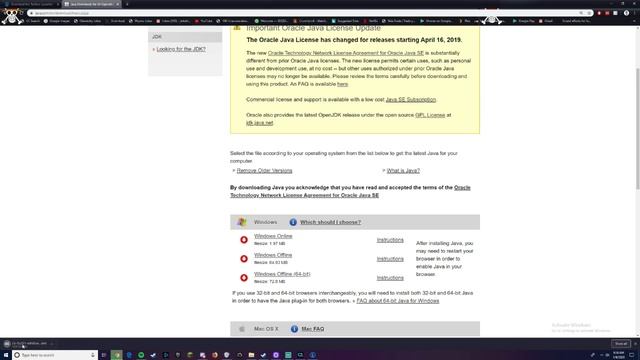
Task: Open the GPL License link
Action: pyautogui.click(x=430, y=115)
